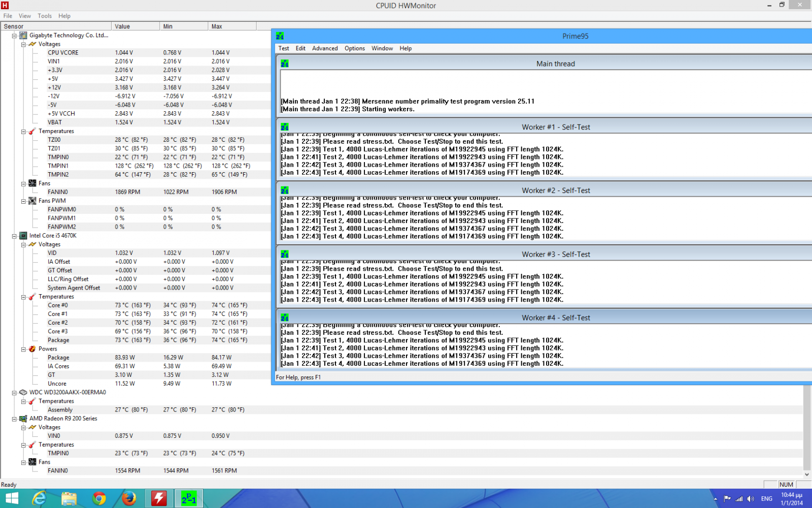This screenshot has height=508, width=812.
Task: Click the Value column header
Action: (136, 26)
